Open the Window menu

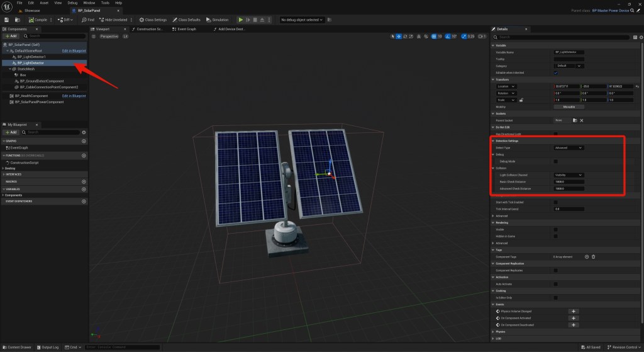89,3
